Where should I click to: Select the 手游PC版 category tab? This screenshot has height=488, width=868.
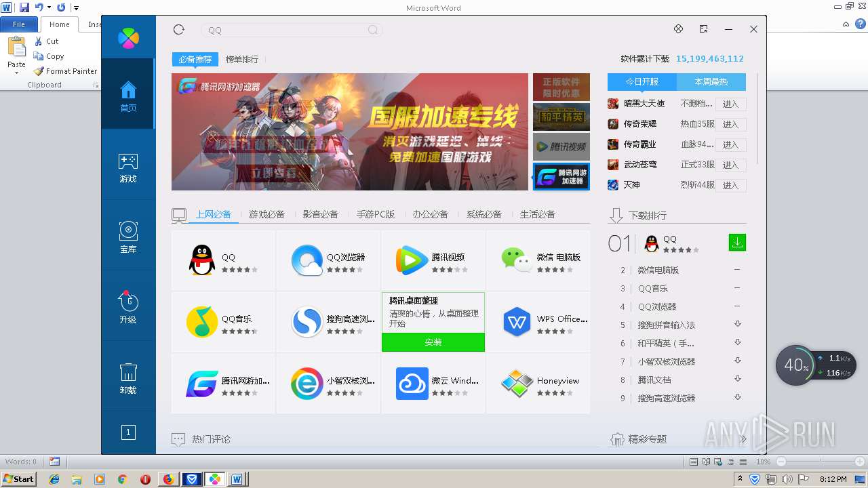point(376,214)
